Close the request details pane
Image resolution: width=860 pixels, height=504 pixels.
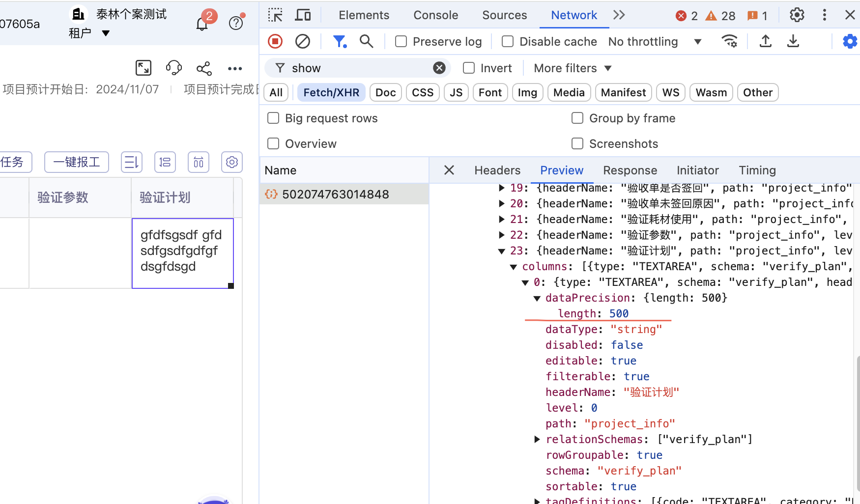coord(449,170)
